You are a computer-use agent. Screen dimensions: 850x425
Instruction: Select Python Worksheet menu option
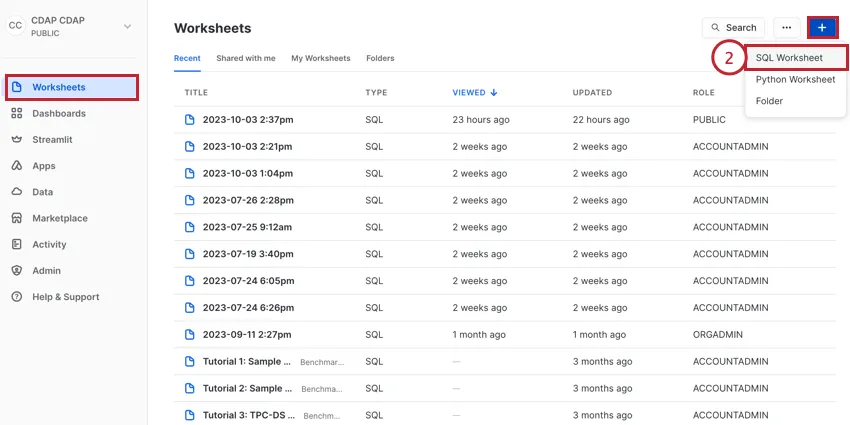coord(795,79)
